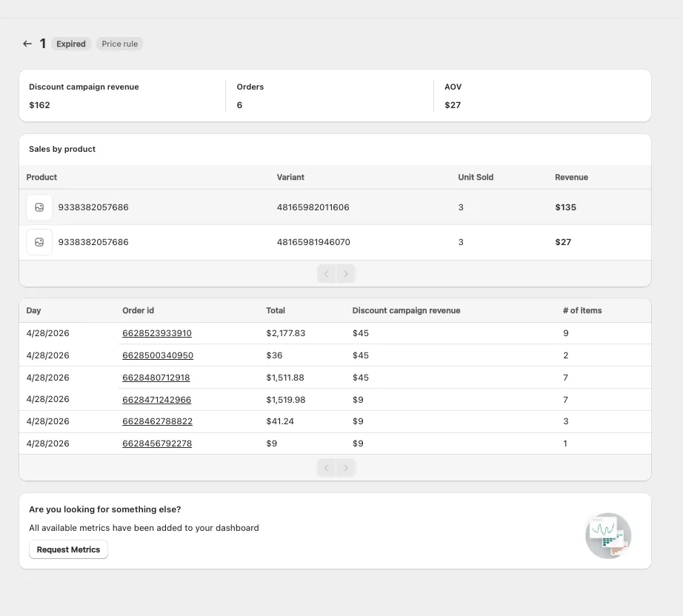Open order 6628462788822
683x616 pixels.
point(157,421)
